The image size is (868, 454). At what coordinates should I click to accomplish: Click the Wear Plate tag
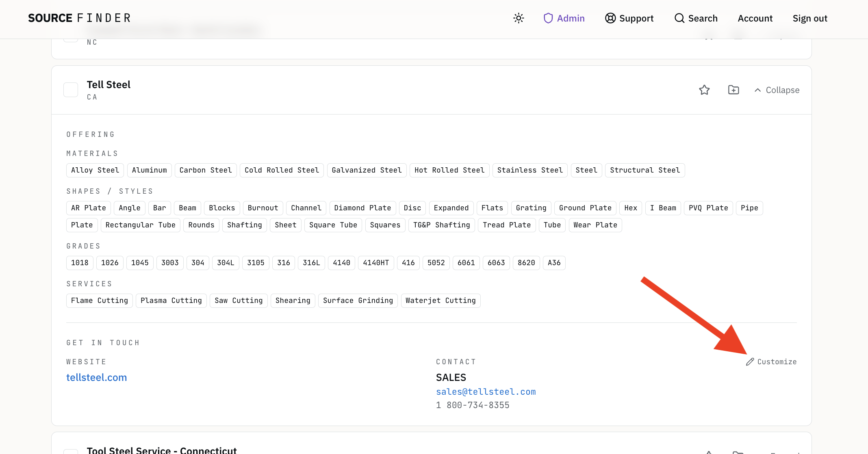pyautogui.click(x=595, y=225)
